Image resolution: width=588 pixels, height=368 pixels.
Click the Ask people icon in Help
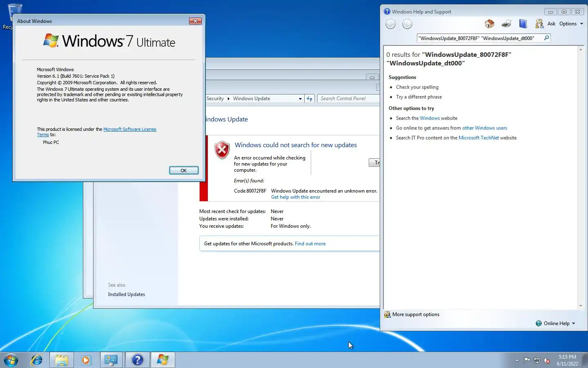coord(539,24)
